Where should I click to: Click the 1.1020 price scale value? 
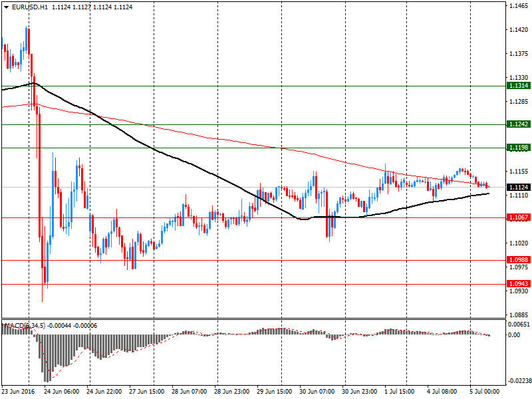[519, 243]
